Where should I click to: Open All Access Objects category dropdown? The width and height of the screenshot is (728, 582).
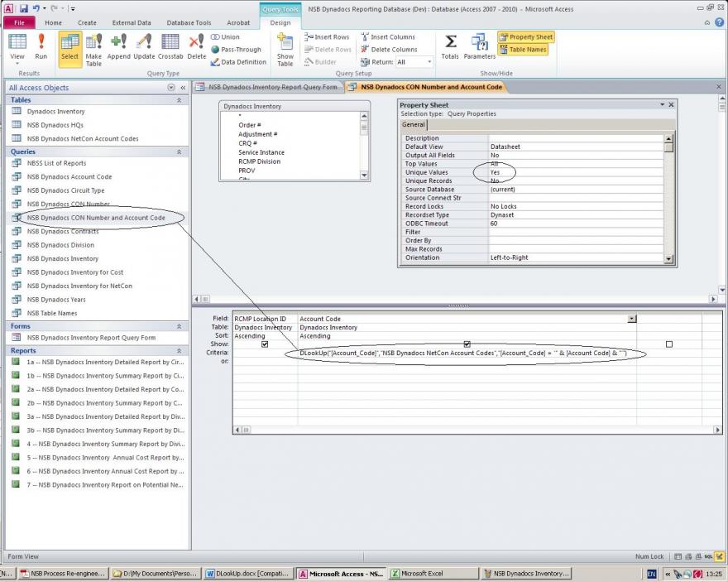pyautogui.click(x=171, y=87)
